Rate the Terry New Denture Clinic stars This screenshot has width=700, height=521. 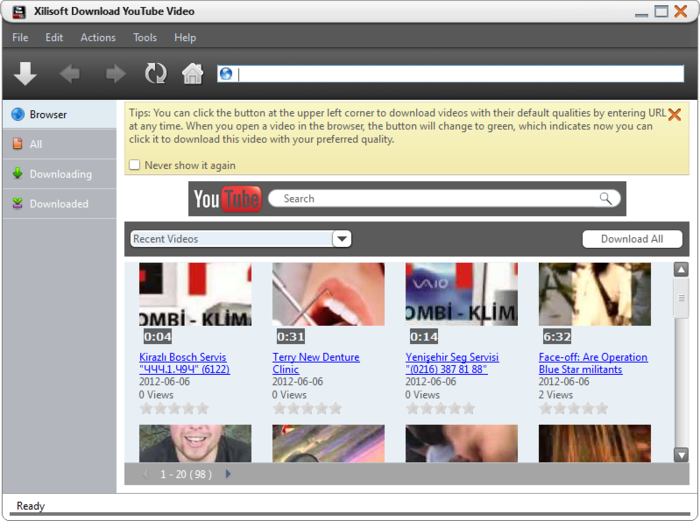coord(307,408)
